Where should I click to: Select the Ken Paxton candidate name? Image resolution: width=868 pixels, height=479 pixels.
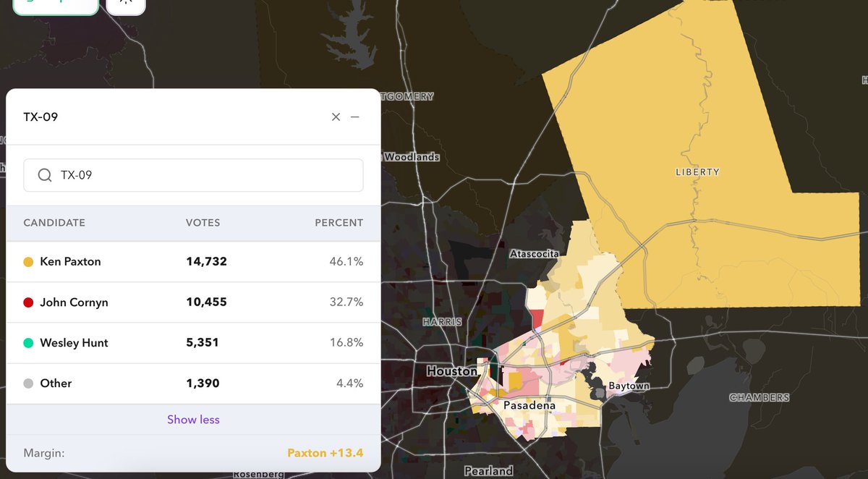[70, 262]
